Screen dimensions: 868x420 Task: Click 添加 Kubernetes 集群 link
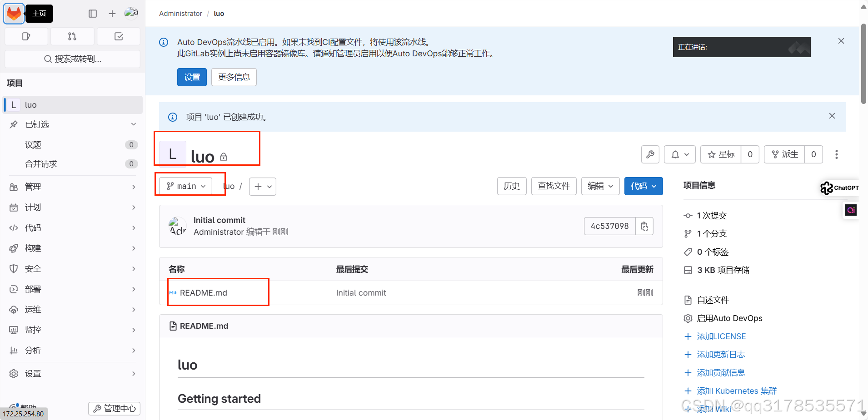pos(737,391)
